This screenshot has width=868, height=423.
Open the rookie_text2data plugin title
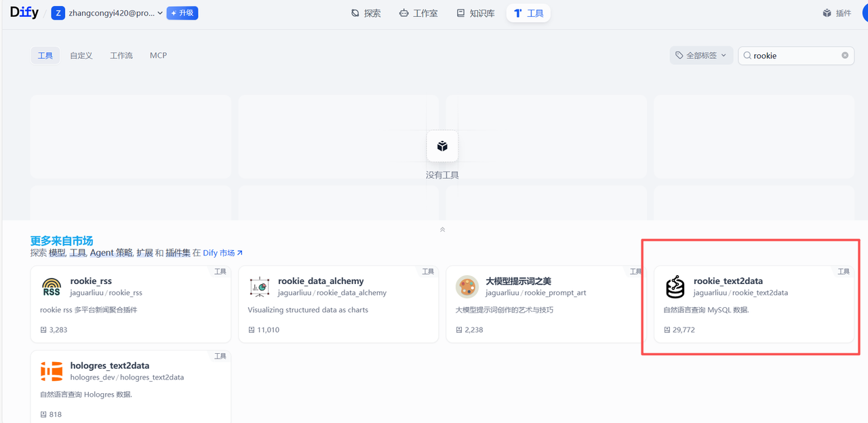728,281
